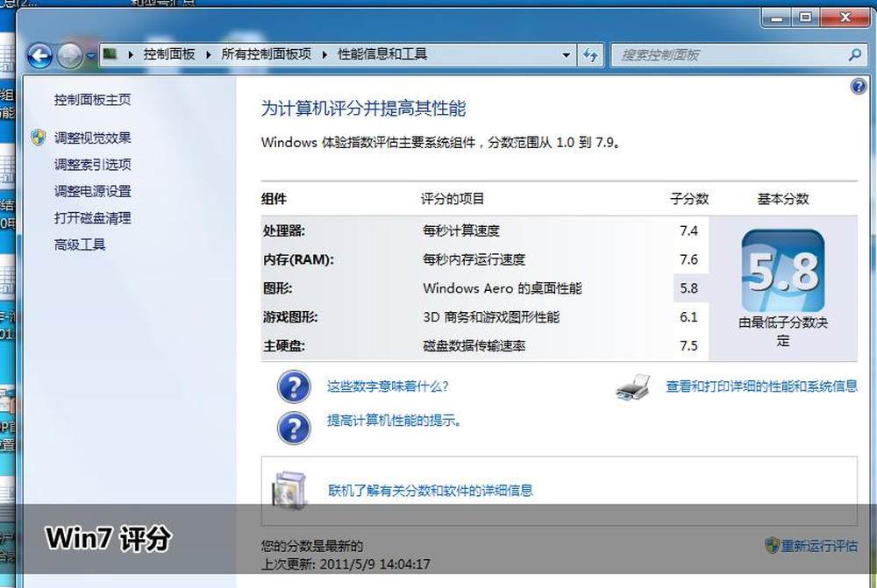The height and width of the screenshot is (588, 877).
Task: Select the 控制面板 breadcrumb segment
Action: (169, 54)
